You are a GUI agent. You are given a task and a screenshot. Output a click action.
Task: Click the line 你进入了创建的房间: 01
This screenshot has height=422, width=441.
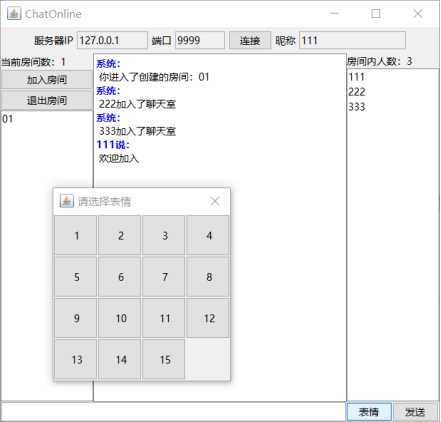(x=154, y=77)
